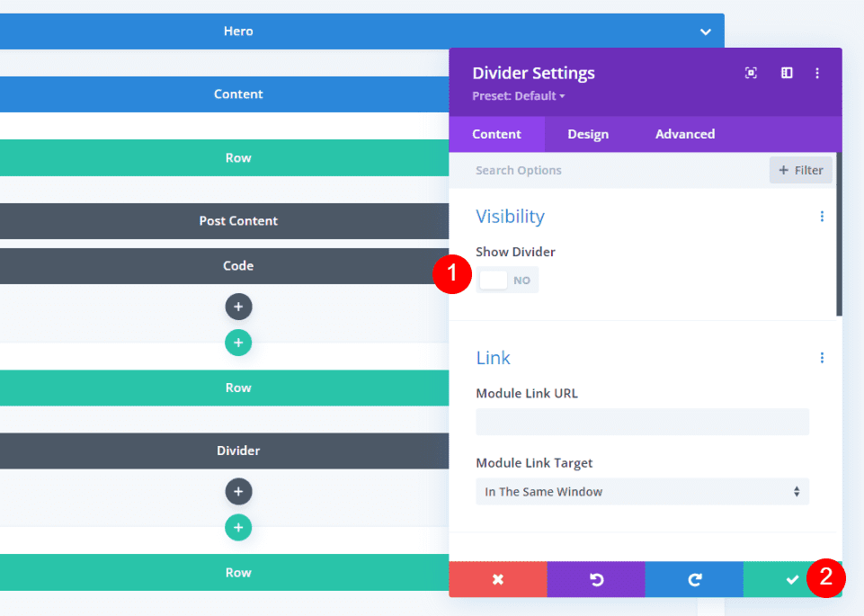Add a new row using the green plus
Image resolution: width=864 pixels, height=616 pixels.
click(238, 527)
